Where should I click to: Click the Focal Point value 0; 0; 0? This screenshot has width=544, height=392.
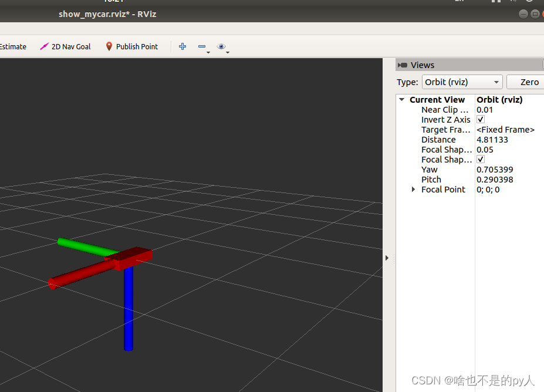[488, 190]
